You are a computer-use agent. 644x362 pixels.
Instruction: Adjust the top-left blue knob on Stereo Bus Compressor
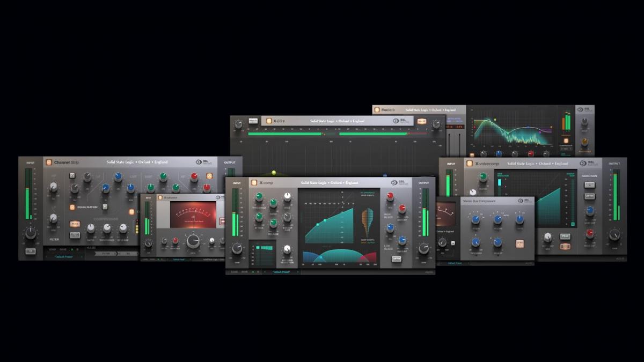(x=475, y=219)
